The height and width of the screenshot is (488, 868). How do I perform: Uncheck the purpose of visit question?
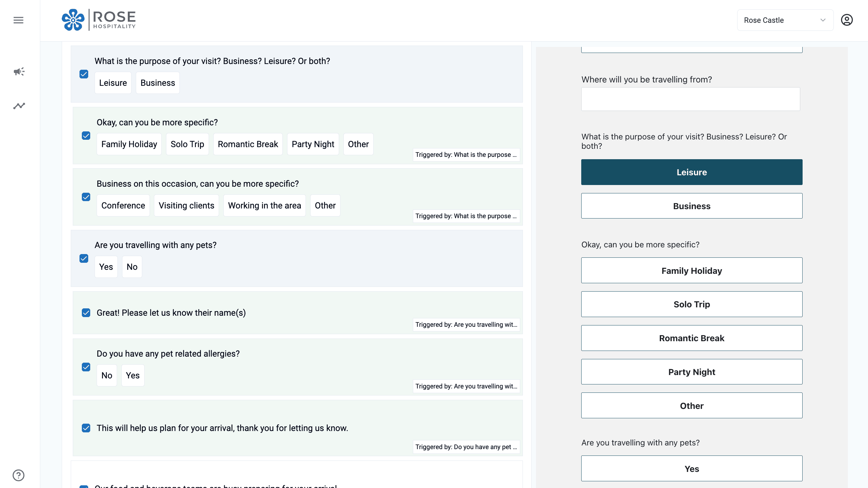coord(84,74)
